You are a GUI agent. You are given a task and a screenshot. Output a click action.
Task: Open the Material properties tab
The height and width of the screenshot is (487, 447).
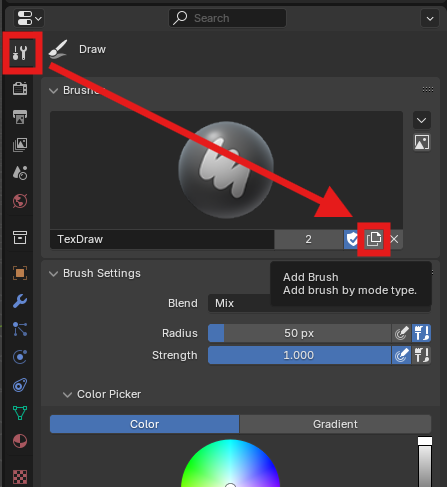(x=20, y=441)
